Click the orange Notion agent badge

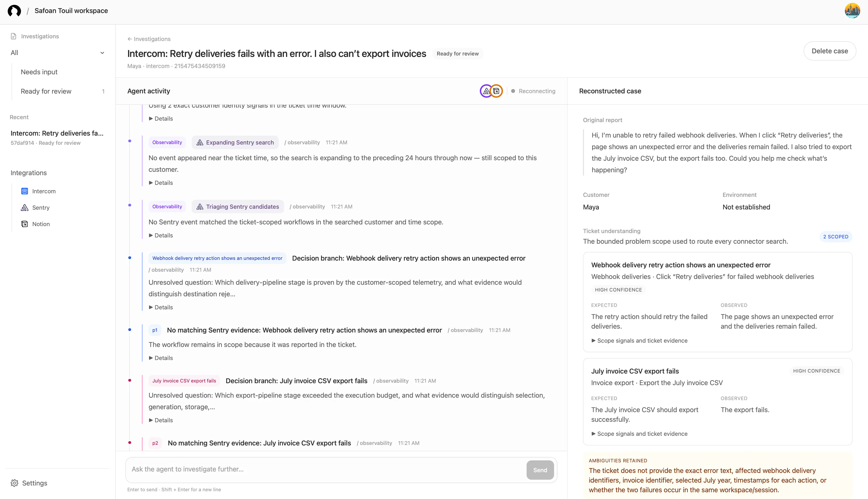click(x=496, y=91)
